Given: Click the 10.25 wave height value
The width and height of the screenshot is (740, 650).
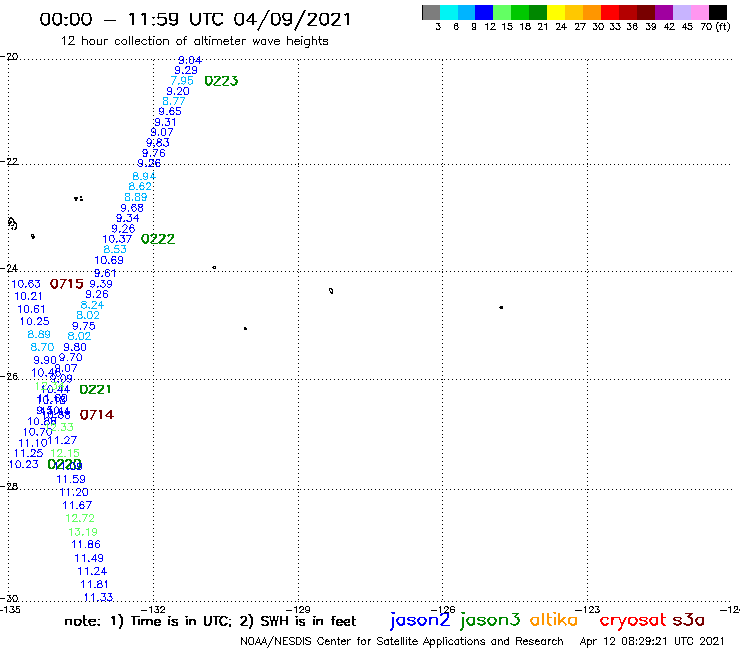Looking at the screenshot, I should click(34, 321).
